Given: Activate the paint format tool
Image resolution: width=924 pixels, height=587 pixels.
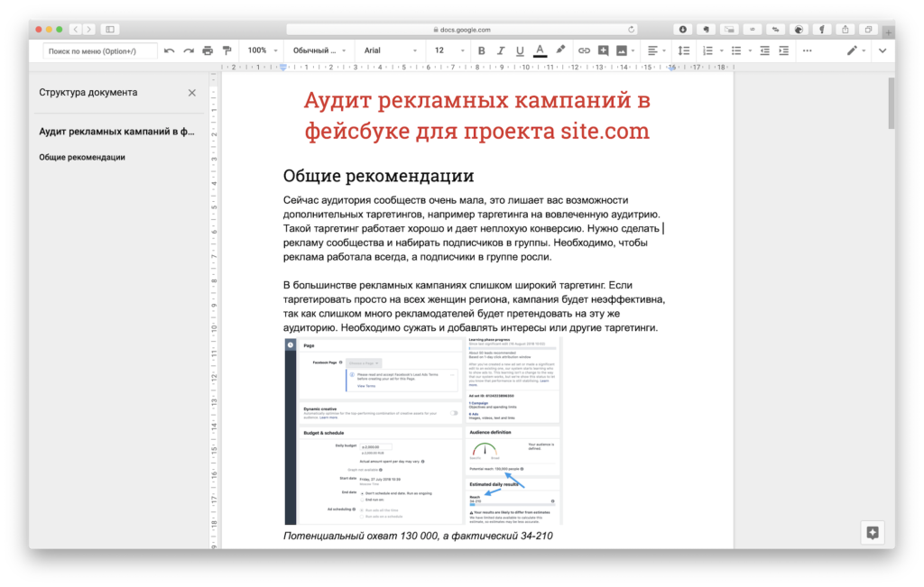Looking at the screenshot, I should point(226,51).
